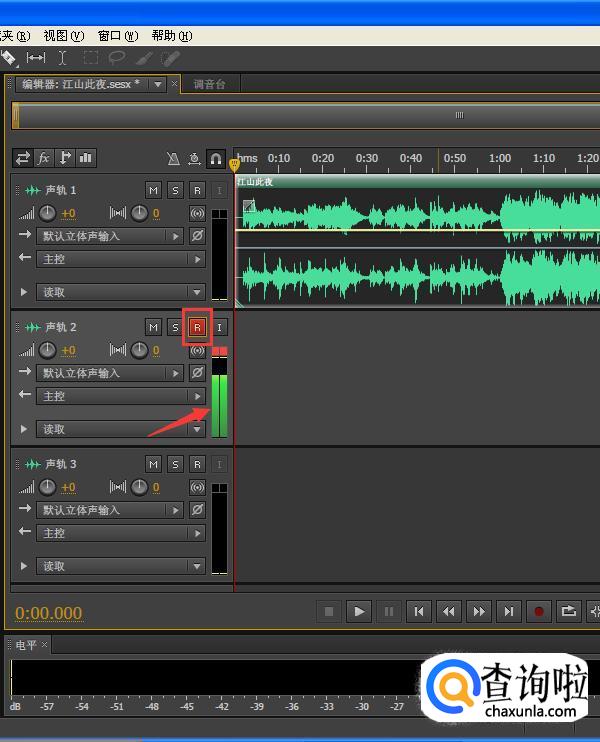Show the track effects (fx) section
600x742 pixels.
coord(44,158)
